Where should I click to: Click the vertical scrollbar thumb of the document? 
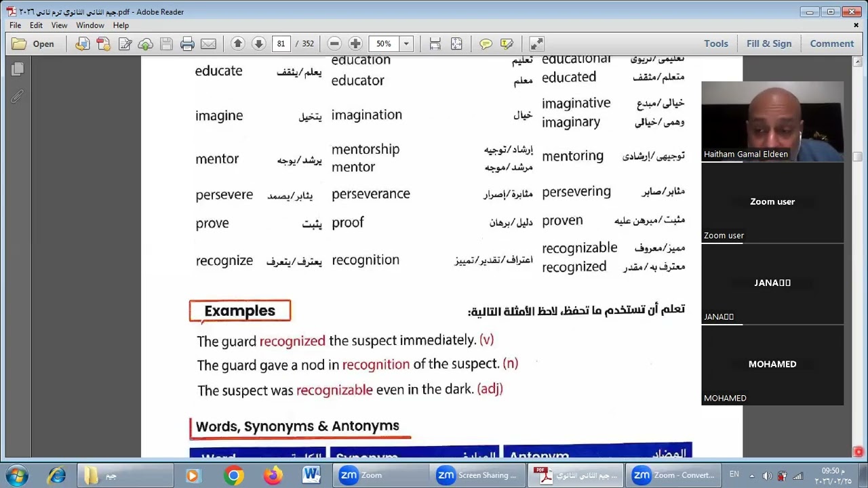(857, 157)
